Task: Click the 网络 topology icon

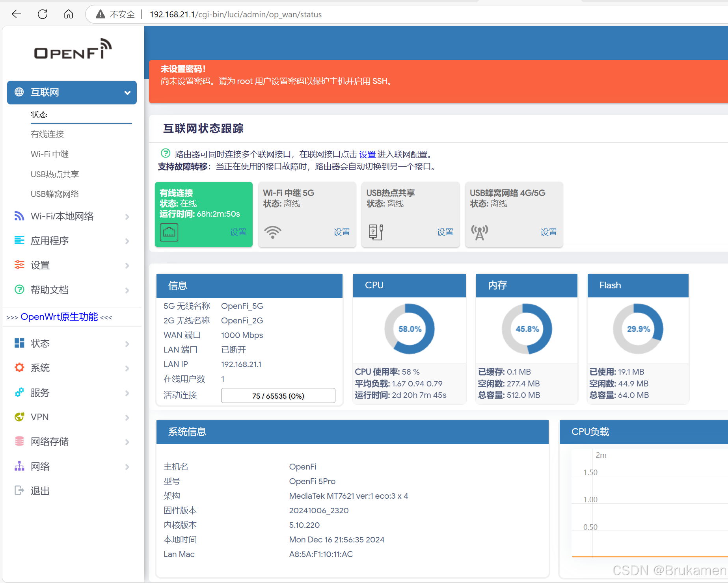Action: pos(19,466)
